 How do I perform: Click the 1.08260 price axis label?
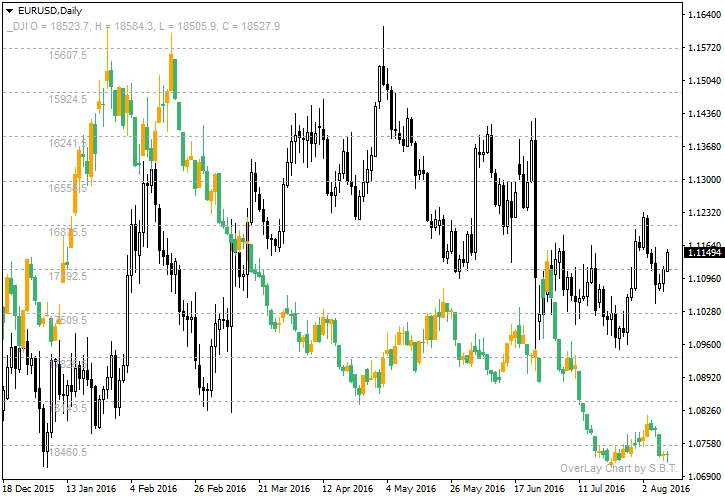(704, 410)
